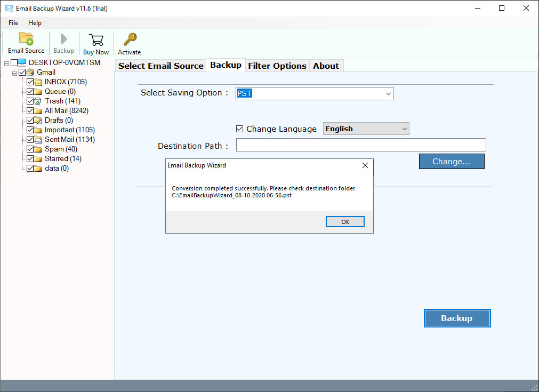539x392 pixels.
Task: Click the Activate key icon
Action: point(130,39)
